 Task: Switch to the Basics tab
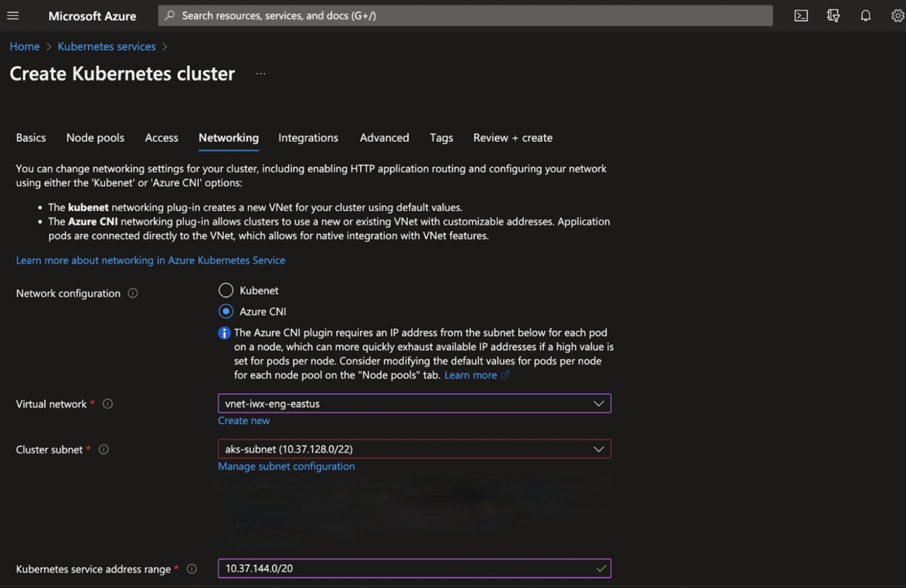31,138
